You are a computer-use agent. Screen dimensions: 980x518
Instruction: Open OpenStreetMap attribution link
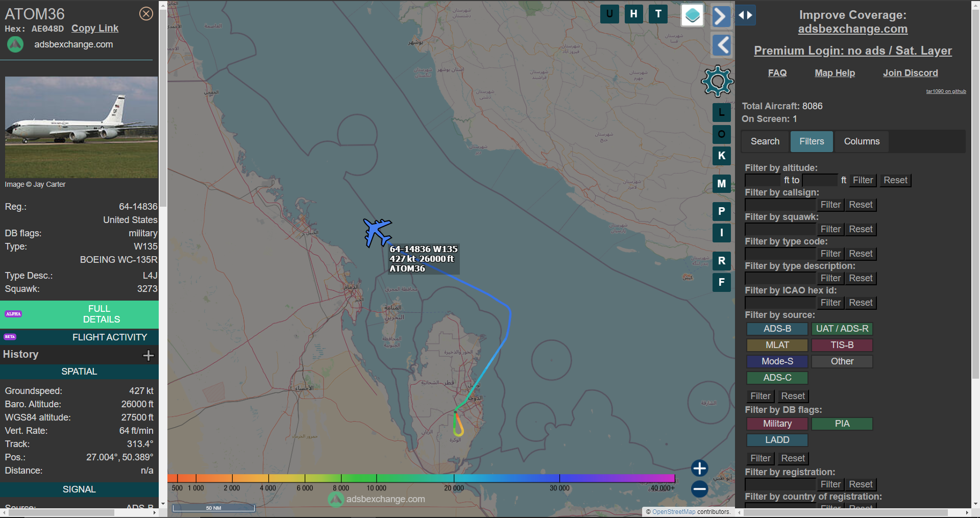(674, 512)
